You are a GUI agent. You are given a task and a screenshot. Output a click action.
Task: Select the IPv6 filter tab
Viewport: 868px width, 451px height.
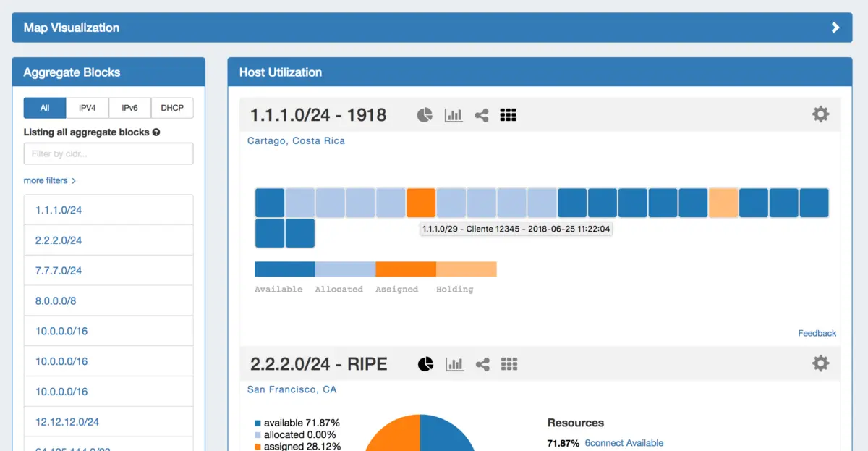[x=130, y=108]
